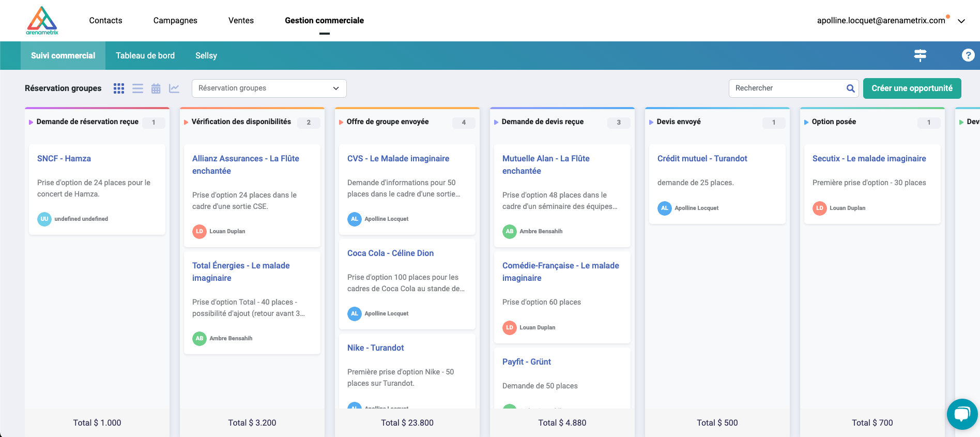
Task: Switch to Tableau de bord tab
Action: [145, 55]
